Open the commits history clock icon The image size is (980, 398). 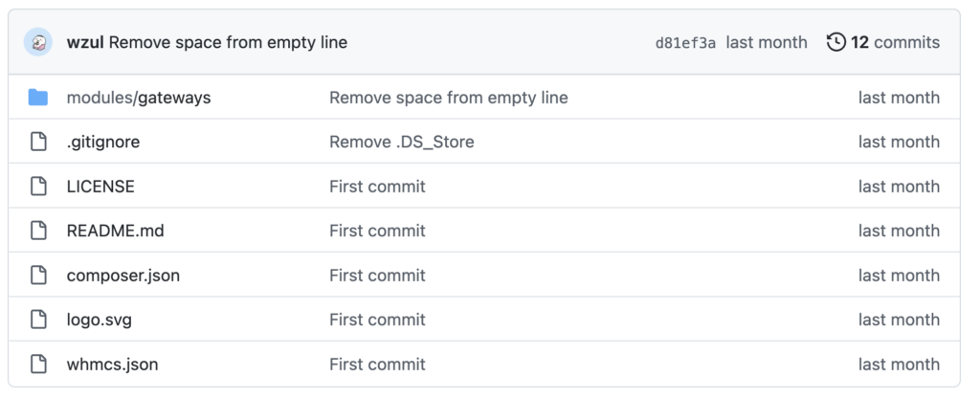click(x=836, y=42)
